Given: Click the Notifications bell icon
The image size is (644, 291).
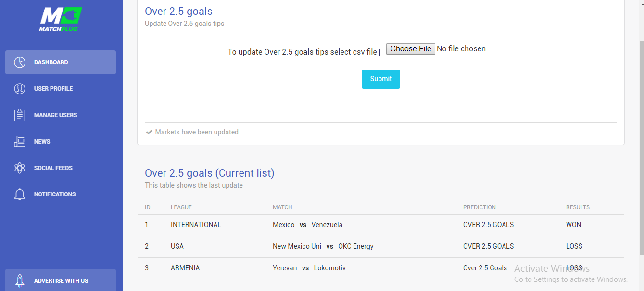Looking at the screenshot, I should [x=20, y=194].
